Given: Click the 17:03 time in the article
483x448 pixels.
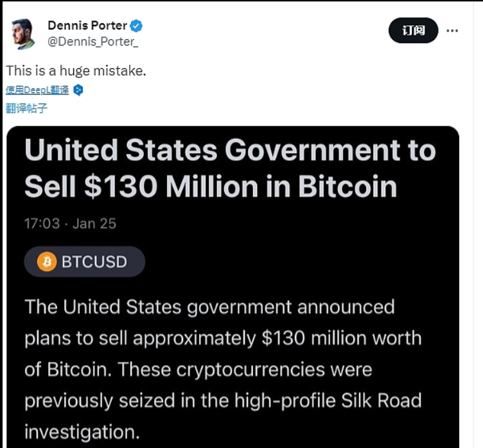Looking at the screenshot, I should pos(42,224).
